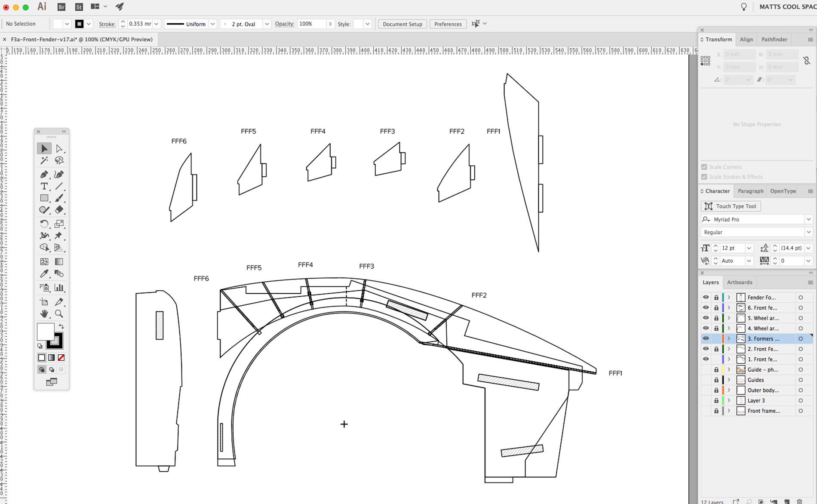Unlock the Guides layer
817x504 pixels.
pos(716,380)
